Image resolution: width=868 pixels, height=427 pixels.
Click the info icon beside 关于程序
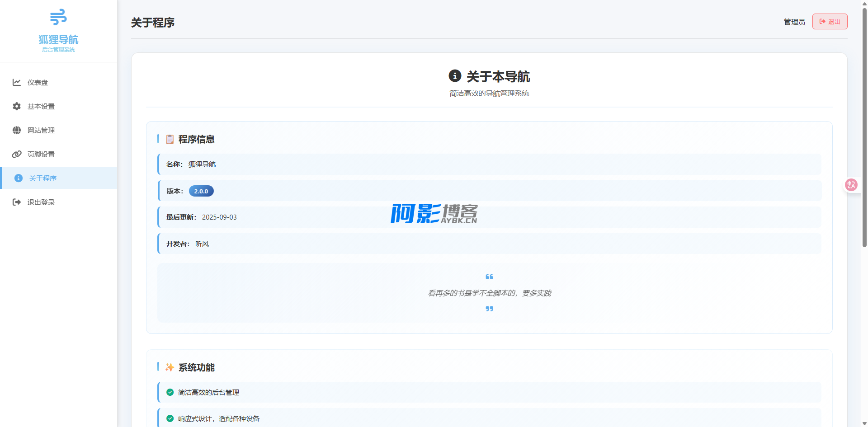(x=19, y=178)
